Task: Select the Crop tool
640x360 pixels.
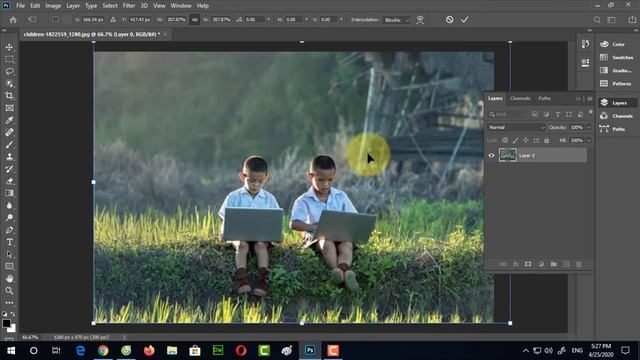Action: point(9,96)
